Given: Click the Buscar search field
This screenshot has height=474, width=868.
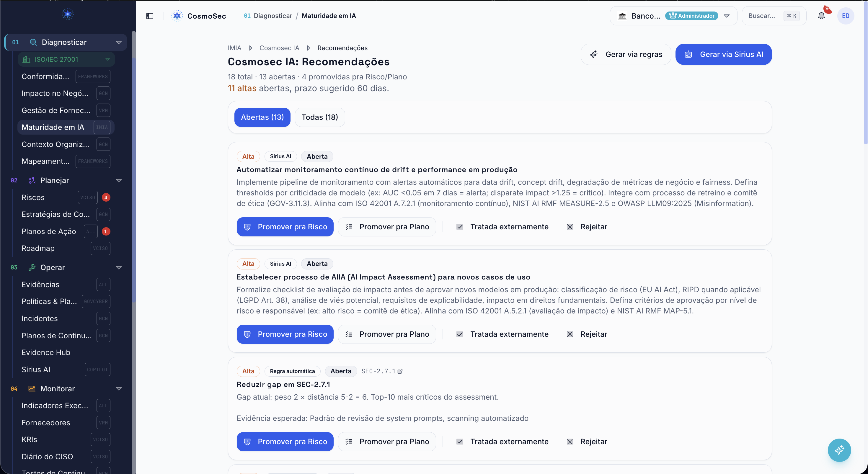Looking at the screenshot, I should click(774, 16).
